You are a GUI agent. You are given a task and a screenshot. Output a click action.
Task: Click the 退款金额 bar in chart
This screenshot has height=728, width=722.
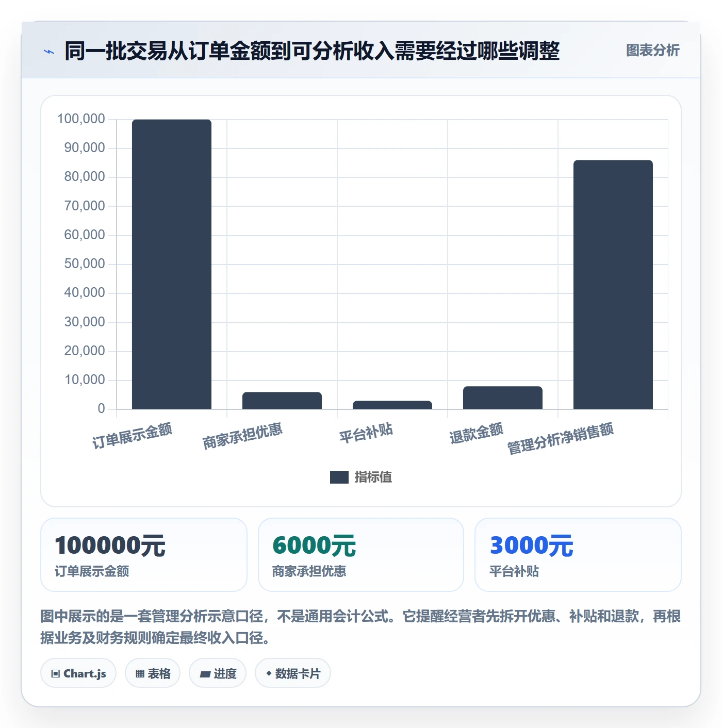(503, 398)
